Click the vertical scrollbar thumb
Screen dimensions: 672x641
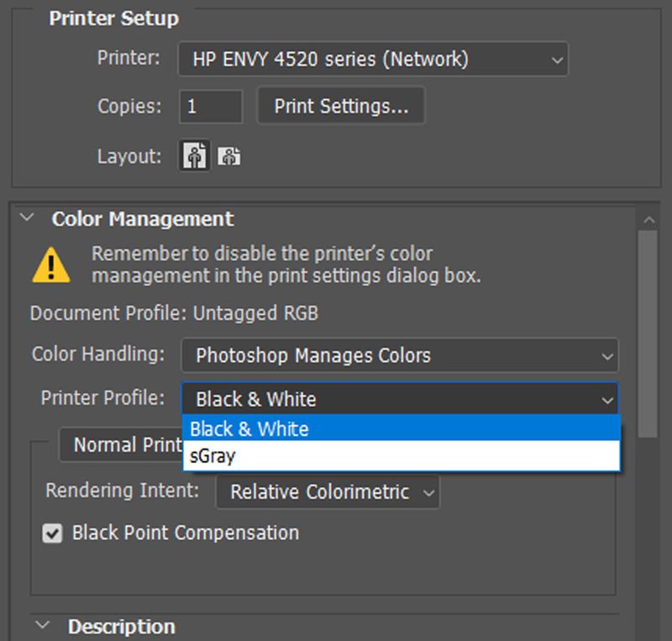648,336
